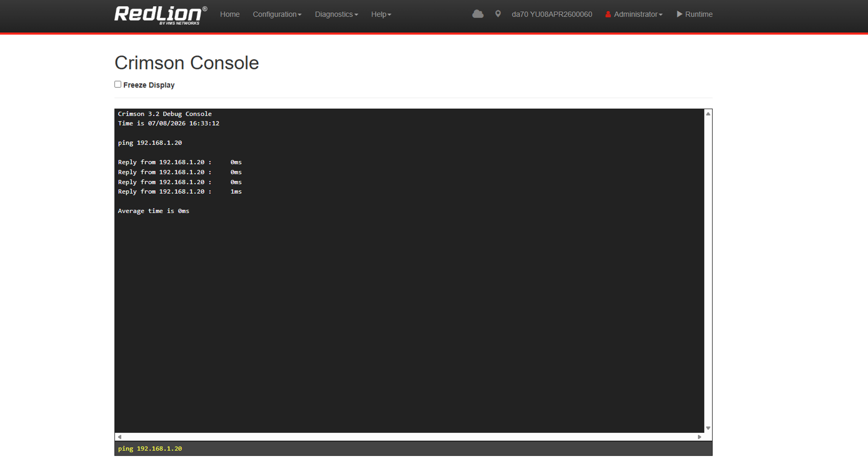Screen dimensions: 868x469
Task: Go to the Home page
Action: (230, 14)
